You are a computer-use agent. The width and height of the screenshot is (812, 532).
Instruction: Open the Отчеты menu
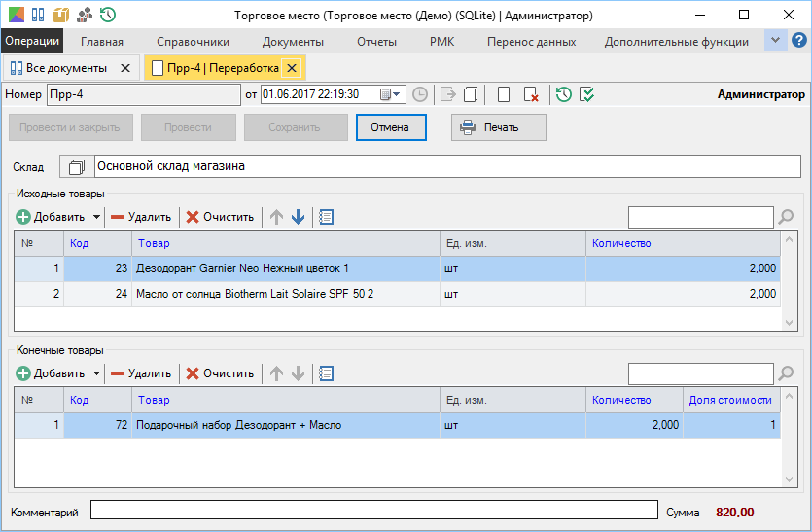click(x=376, y=42)
